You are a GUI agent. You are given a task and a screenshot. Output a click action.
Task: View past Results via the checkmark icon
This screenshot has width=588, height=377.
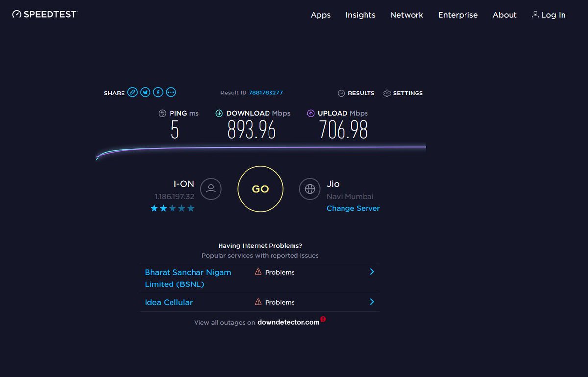pos(341,93)
